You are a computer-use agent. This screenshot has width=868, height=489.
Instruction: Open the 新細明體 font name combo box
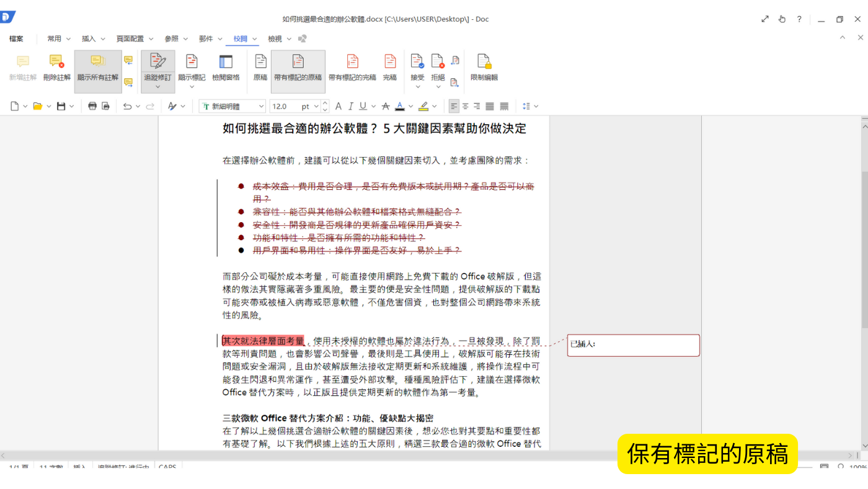tap(232, 106)
